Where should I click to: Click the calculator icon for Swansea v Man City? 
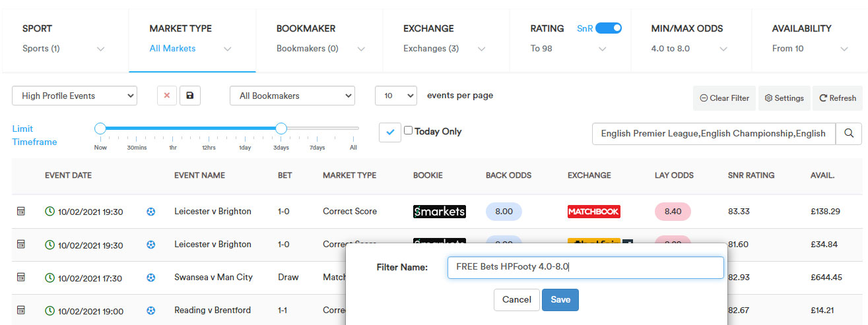click(20, 278)
